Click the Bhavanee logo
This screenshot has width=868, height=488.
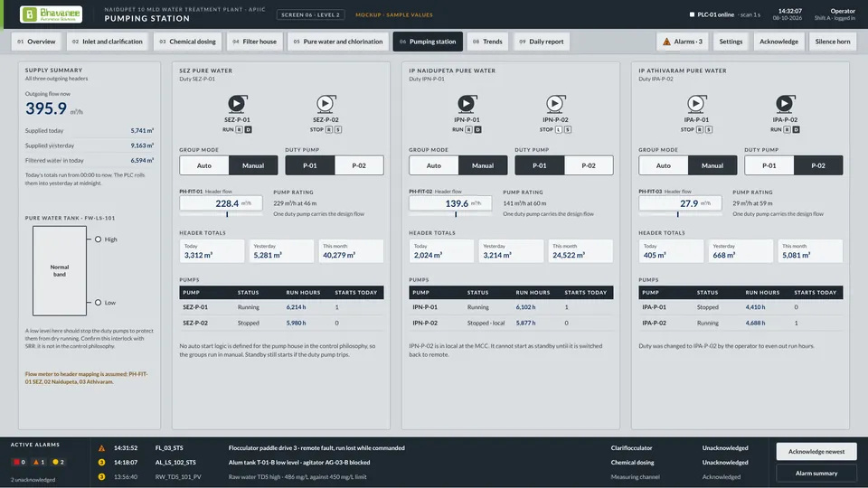coord(51,14)
